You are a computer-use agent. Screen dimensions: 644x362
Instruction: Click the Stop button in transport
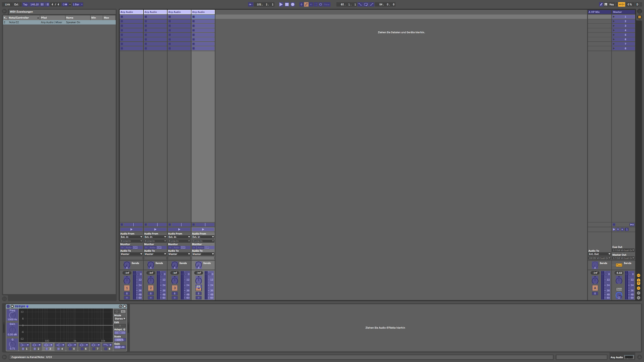coord(287,4)
